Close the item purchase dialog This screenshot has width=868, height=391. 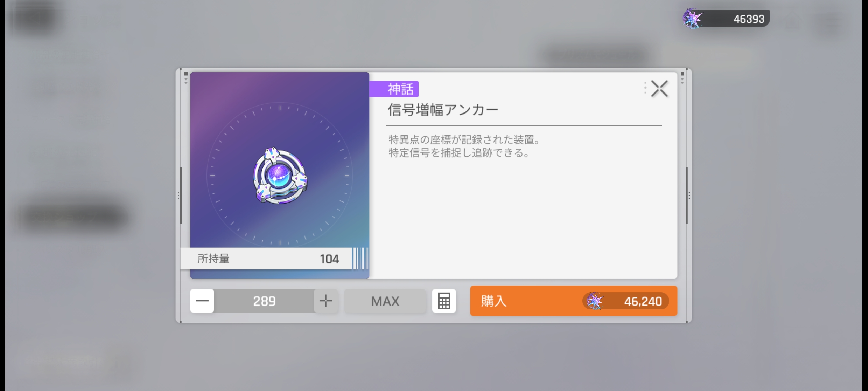click(659, 89)
